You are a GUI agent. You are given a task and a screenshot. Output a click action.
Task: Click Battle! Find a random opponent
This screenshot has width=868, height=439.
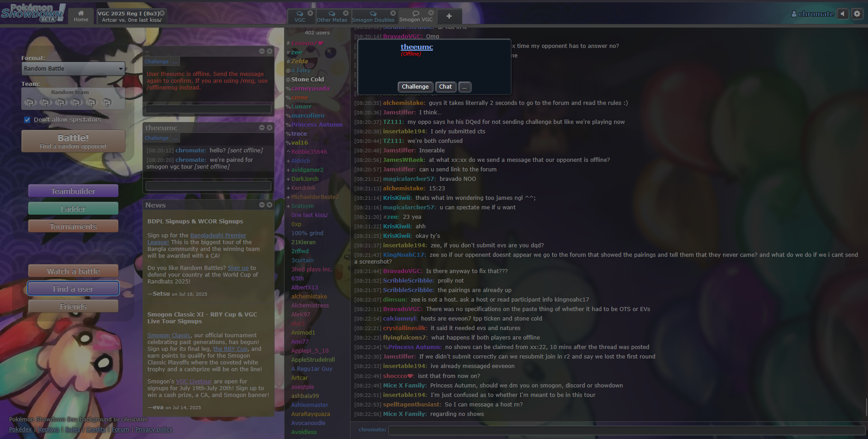pos(73,141)
